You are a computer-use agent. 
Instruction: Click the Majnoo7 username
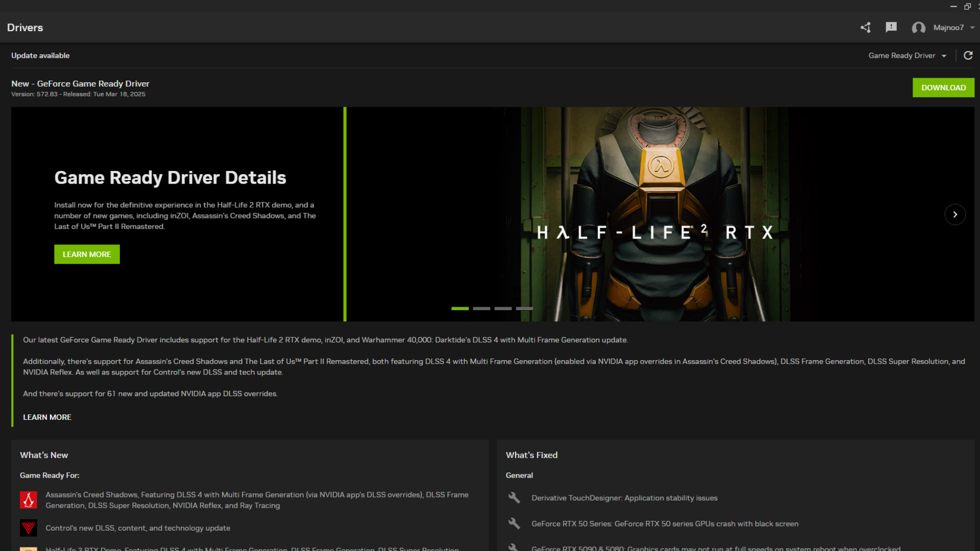click(x=948, y=28)
